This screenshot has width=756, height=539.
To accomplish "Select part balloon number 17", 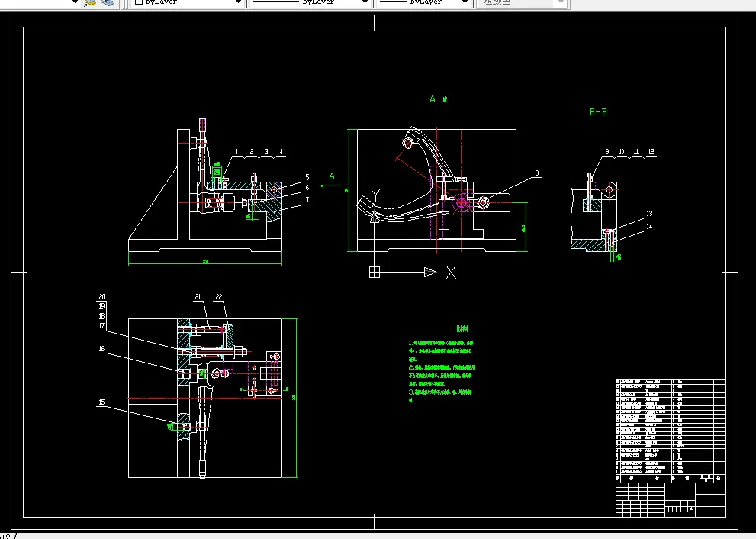I will [x=101, y=326].
